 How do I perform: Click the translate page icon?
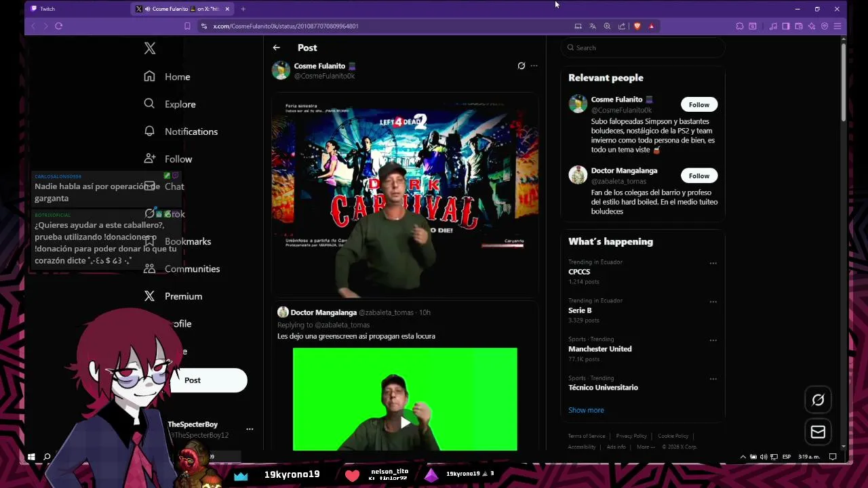pyautogui.click(x=592, y=26)
